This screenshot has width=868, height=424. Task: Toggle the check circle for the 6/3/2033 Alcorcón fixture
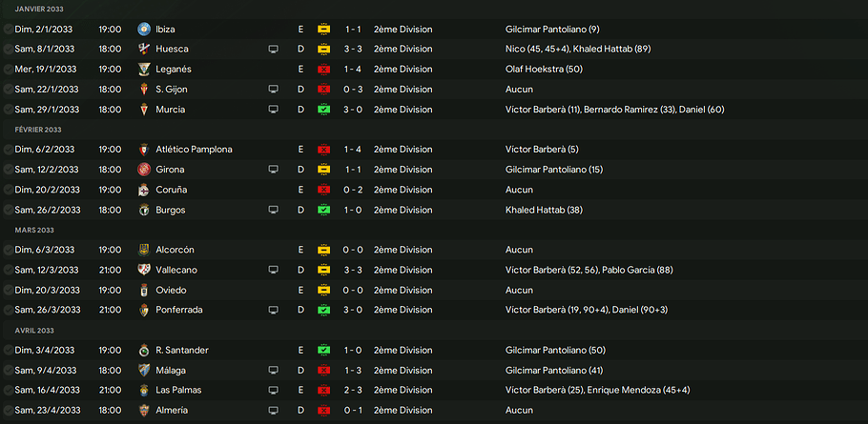[x=9, y=250]
